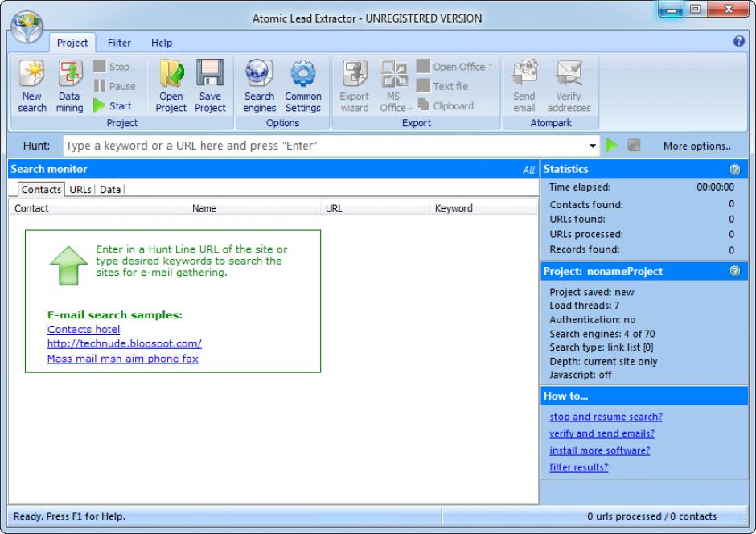Click the All filter in Search monitor
Image resolution: width=756 pixels, height=534 pixels.
[528, 170]
